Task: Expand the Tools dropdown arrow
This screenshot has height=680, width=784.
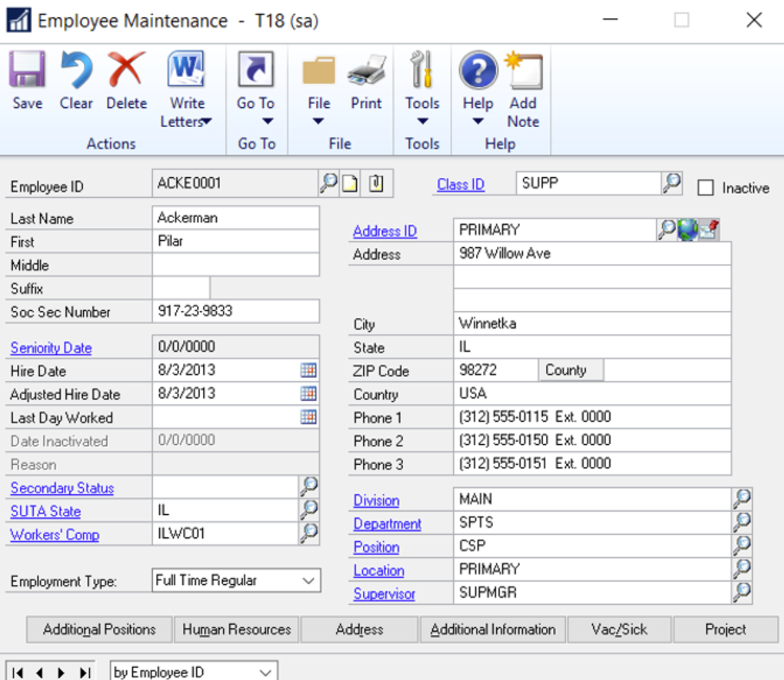Action: click(x=423, y=121)
